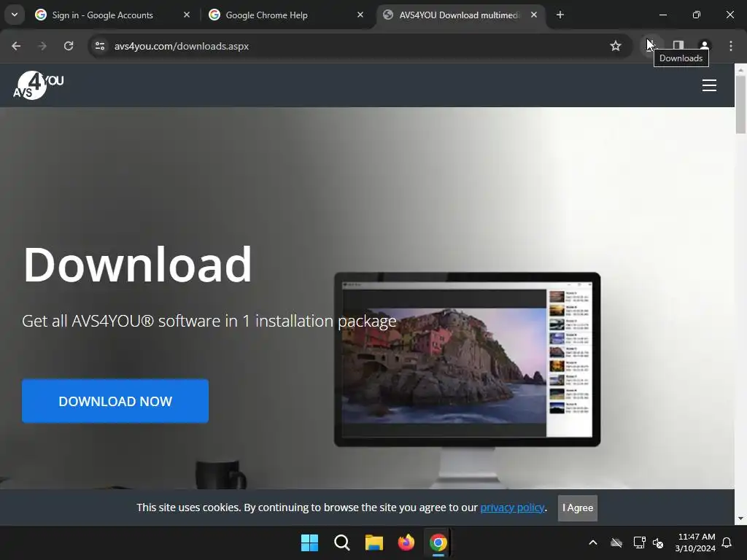The image size is (747, 560).
Task: Open the tab search dropdown arrow
Action: (15, 15)
